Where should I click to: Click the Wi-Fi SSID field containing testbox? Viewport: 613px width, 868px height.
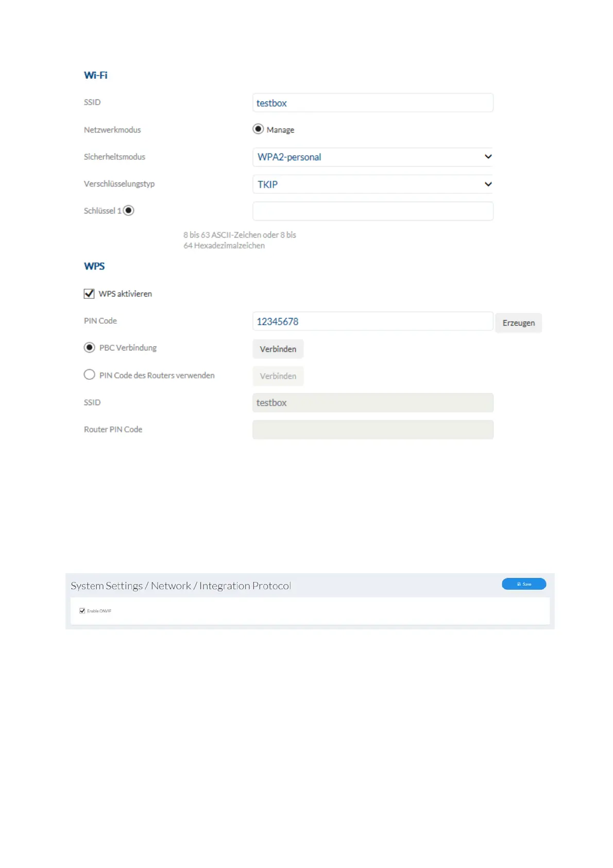(372, 103)
